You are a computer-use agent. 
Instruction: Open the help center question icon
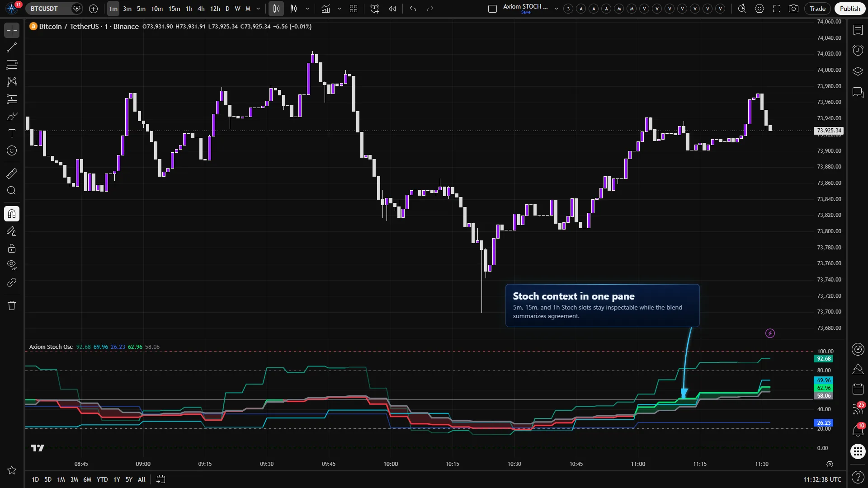(858, 477)
